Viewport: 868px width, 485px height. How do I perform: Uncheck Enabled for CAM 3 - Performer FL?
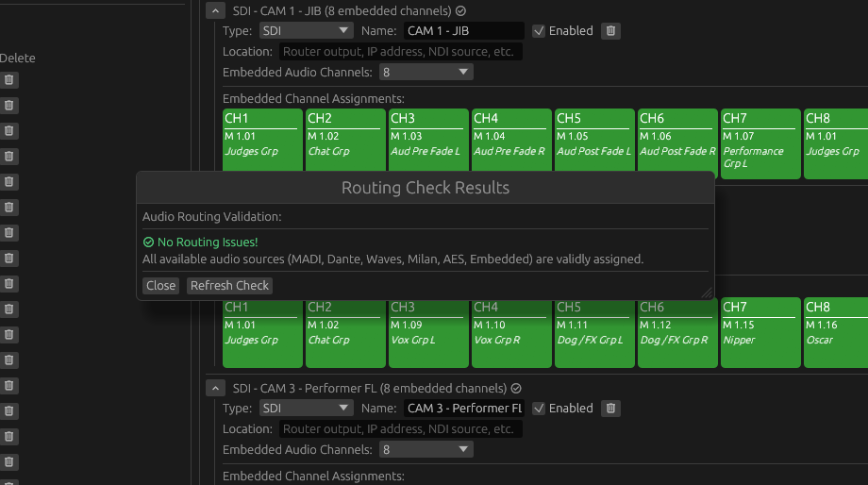539,409
